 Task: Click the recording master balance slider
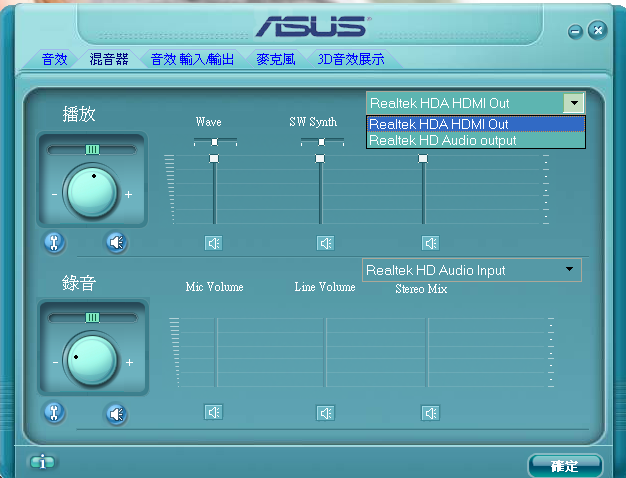click(x=92, y=317)
